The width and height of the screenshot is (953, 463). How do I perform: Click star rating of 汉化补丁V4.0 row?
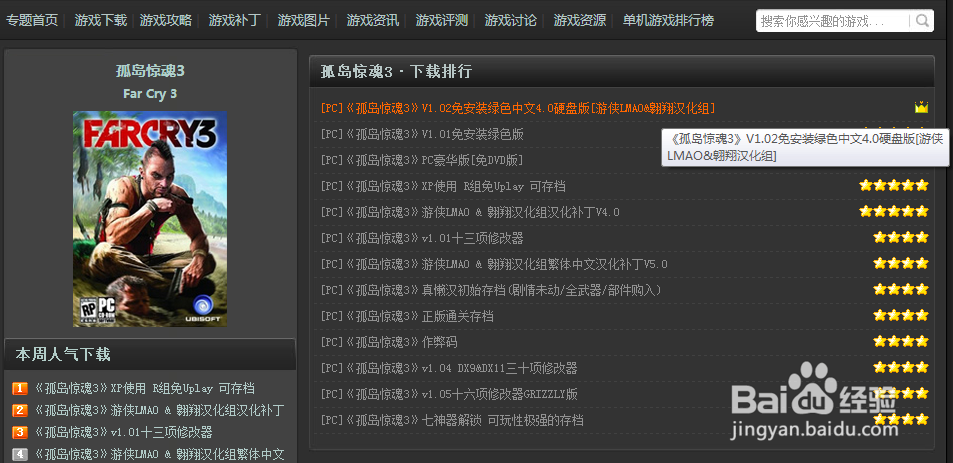click(894, 211)
